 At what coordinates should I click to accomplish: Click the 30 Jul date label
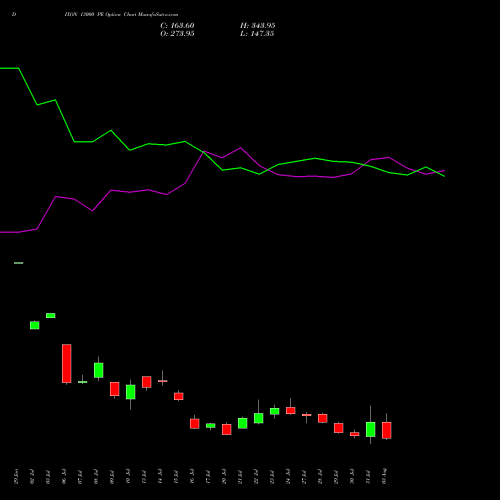(x=352, y=476)
